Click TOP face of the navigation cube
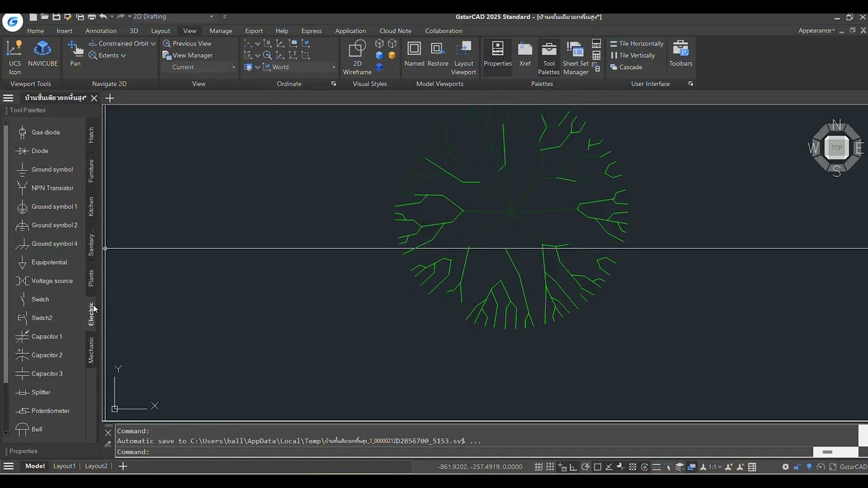This screenshot has height=488, width=868. click(837, 148)
